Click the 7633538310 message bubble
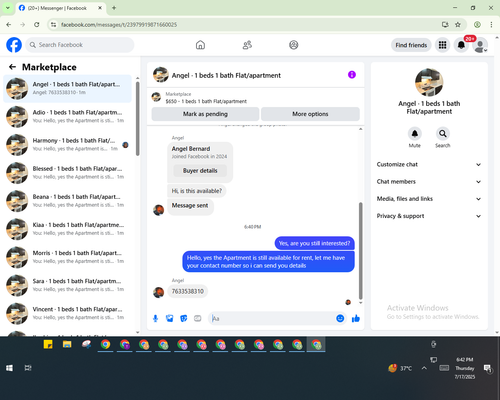The width and height of the screenshot is (500, 400). (x=188, y=291)
